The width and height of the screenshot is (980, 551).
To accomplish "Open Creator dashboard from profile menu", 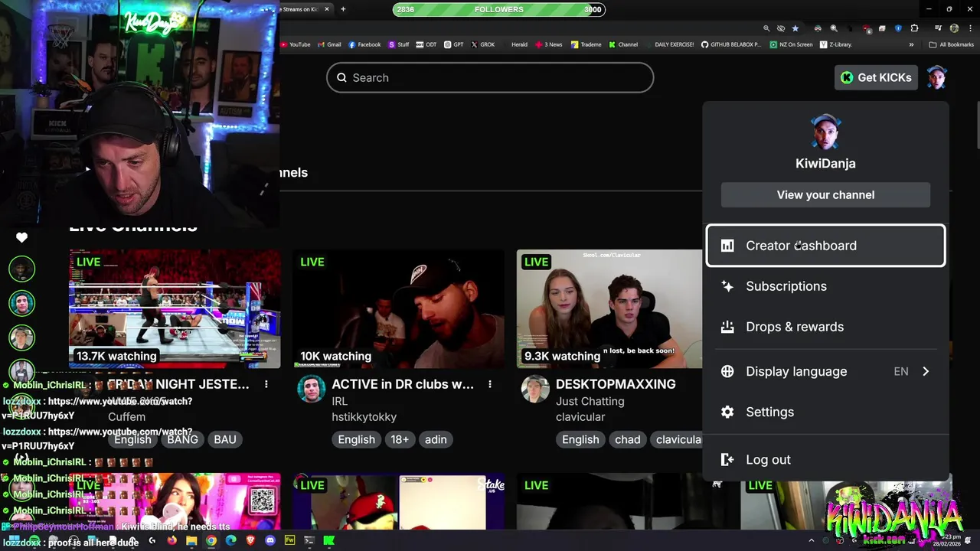I will [x=825, y=246].
